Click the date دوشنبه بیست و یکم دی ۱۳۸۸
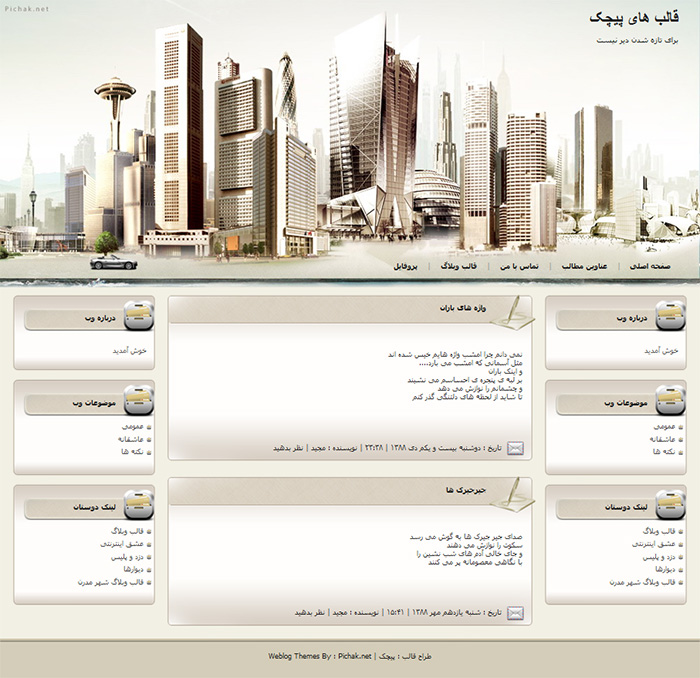Image resolution: width=700 pixels, height=678 pixels. (x=436, y=448)
